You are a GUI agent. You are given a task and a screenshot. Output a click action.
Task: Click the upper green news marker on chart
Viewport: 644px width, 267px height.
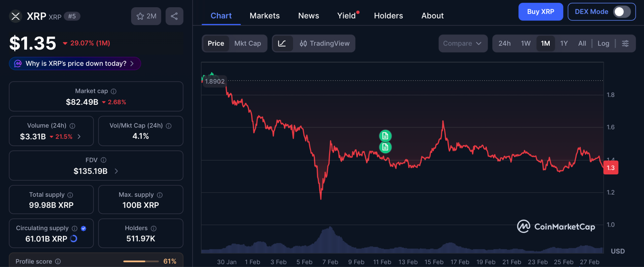pos(385,136)
